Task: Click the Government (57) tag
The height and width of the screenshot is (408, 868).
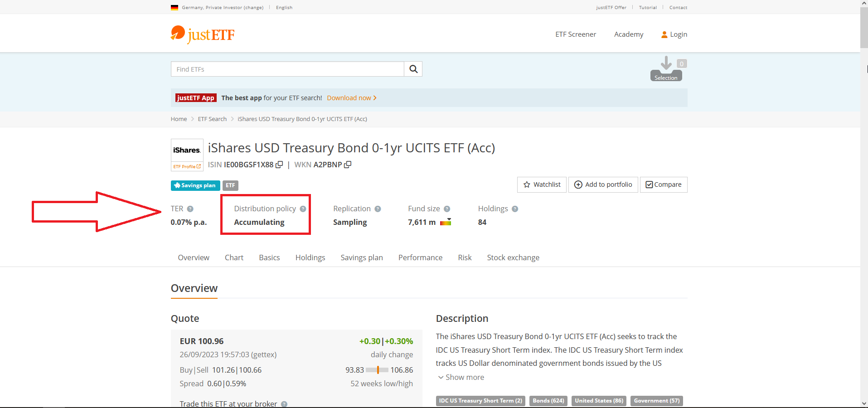Action: (657, 401)
